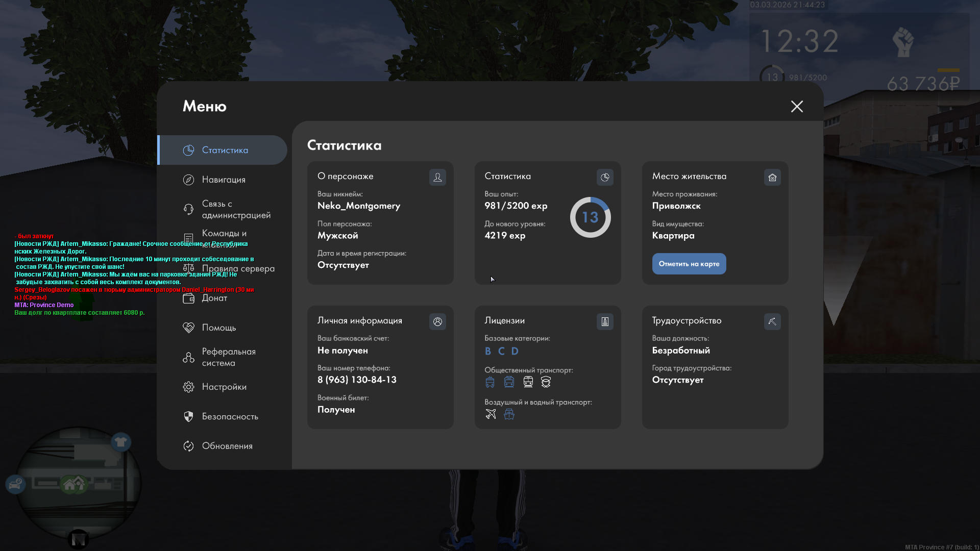The height and width of the screenshot is (551, 980).
Task: Click the tools icon in Трудоустройство card
Action: (772, 321)
